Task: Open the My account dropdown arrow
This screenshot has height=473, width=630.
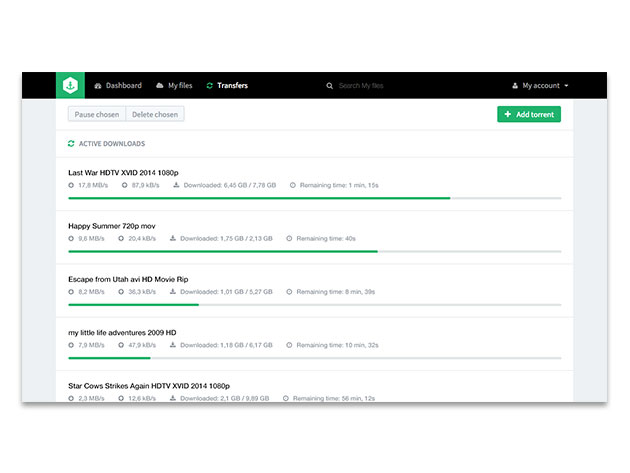Action: coord(567,86)
